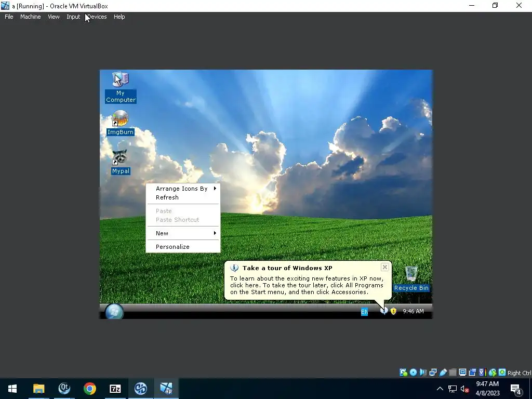Click the tour info tray icon in guest
The image size is (532, 399).
(x=384, y=311)
